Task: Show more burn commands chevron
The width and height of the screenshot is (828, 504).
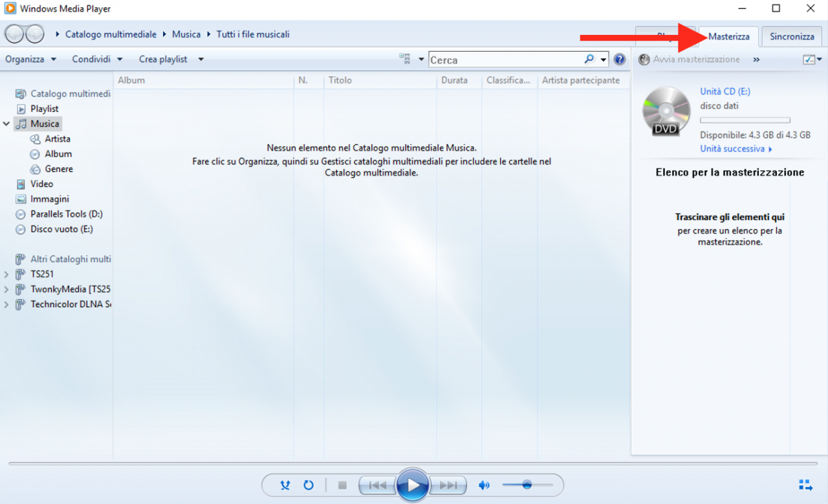Action: click(756, 60)
